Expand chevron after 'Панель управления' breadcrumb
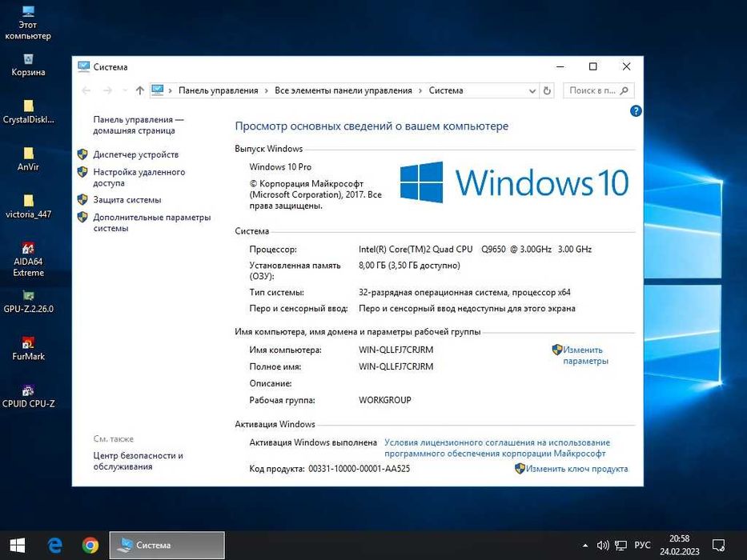 pyautogui.click(x=267, y=90)
